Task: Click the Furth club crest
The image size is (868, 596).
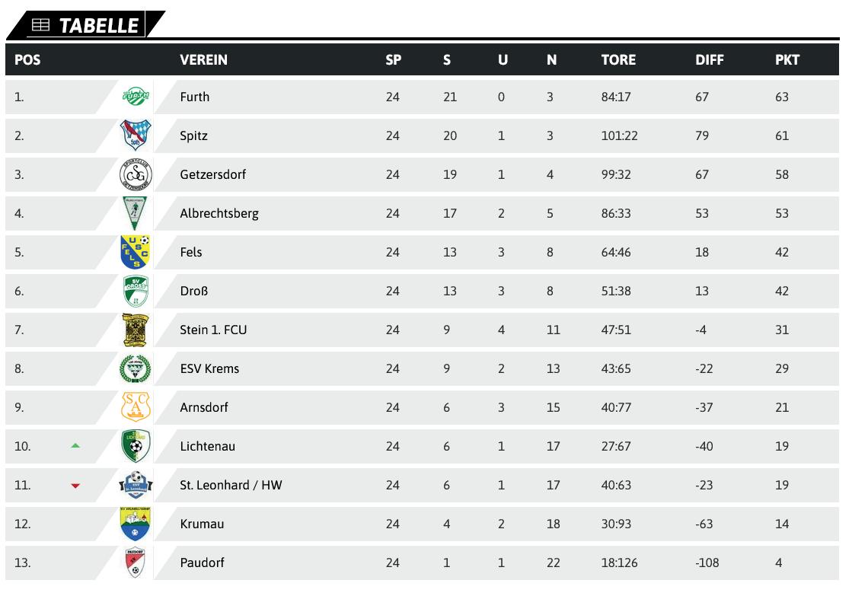Action: click(136, 97)
